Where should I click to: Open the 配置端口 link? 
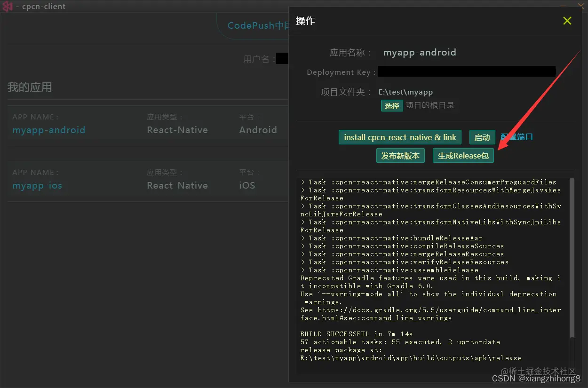coord(516,137)
